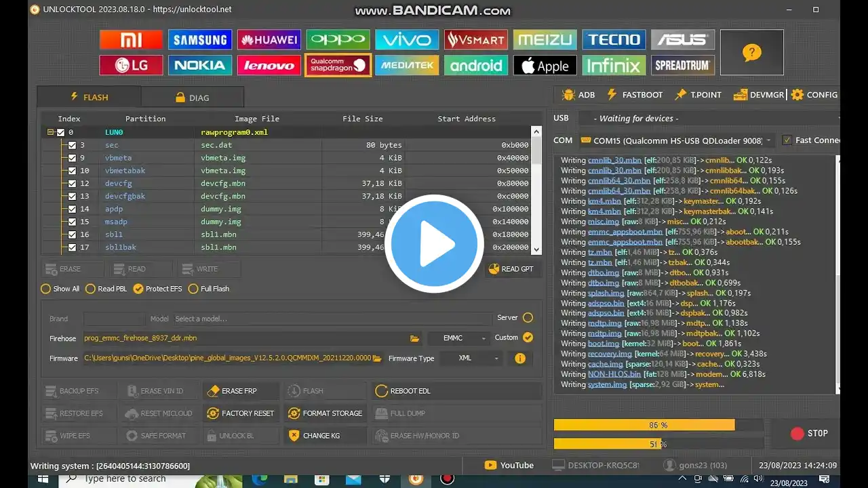Uncheck the sec partition checkbox
Image resolution: width=868 pixels, height=488 pixels.
(72, 145)
